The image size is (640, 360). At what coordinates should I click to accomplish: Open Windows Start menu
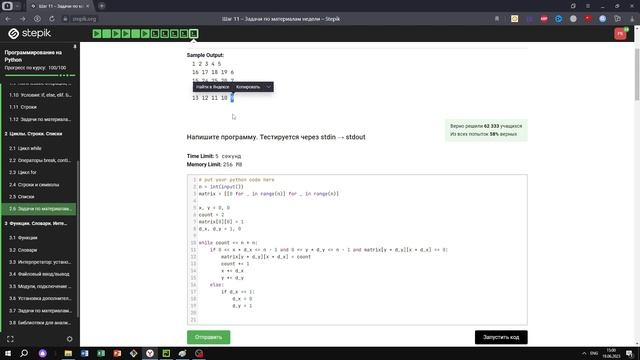pyautogui.click(x=8, y=353)
